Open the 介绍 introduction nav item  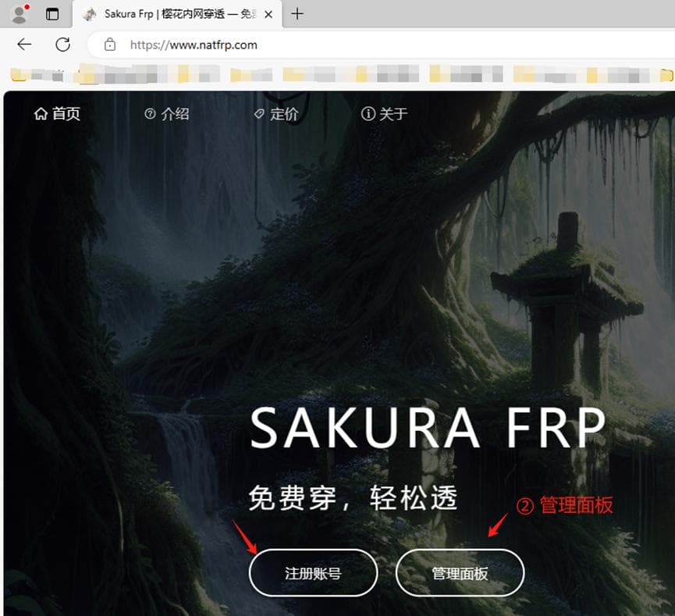click(167, 114)
